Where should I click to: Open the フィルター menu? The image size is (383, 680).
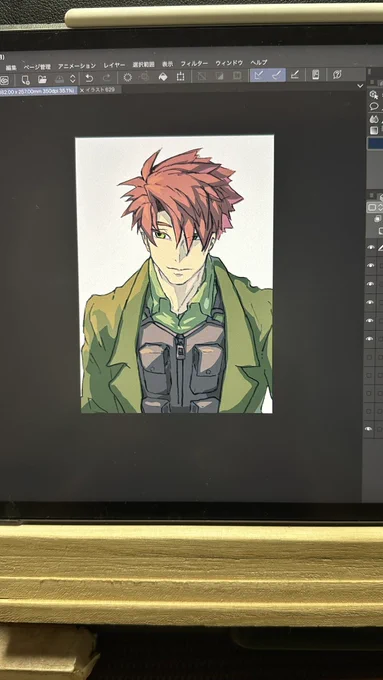tap(194, 64)
